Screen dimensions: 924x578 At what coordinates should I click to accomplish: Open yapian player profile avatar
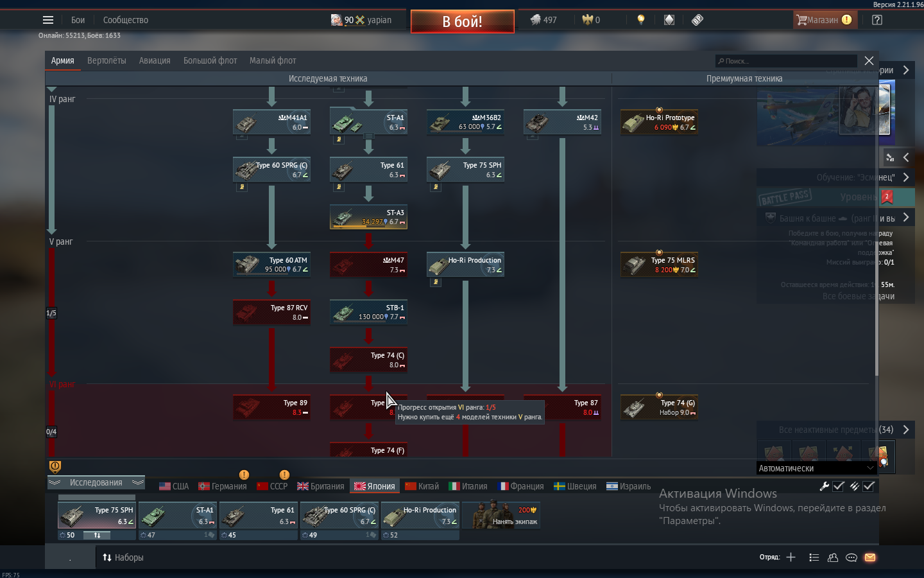(336, 20)
